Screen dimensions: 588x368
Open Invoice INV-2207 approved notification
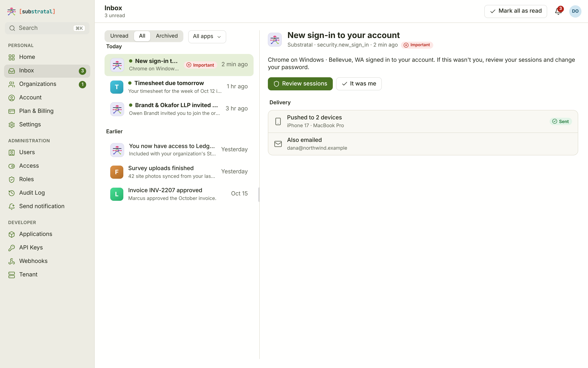point(179,194)
